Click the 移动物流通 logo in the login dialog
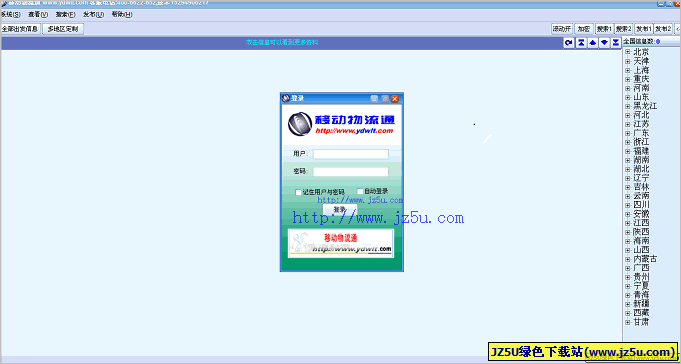Screen dimensions: 681x364 pos(341,124)
